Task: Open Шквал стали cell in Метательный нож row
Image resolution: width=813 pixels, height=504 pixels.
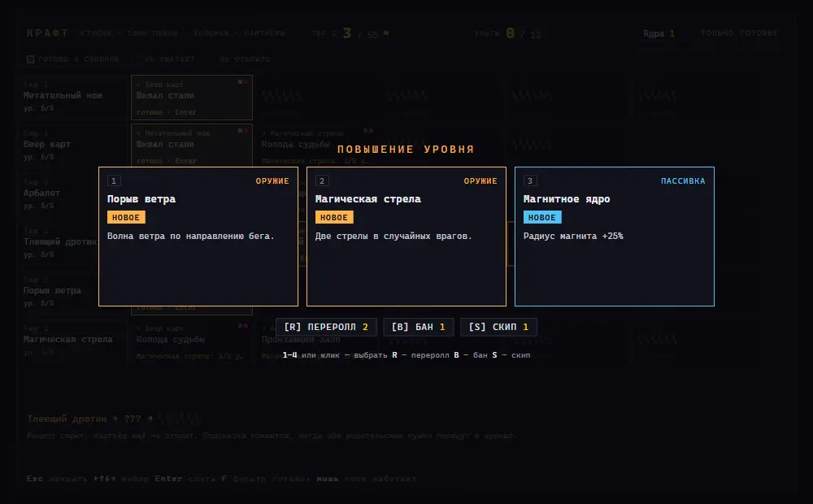Action: [192, 98]
